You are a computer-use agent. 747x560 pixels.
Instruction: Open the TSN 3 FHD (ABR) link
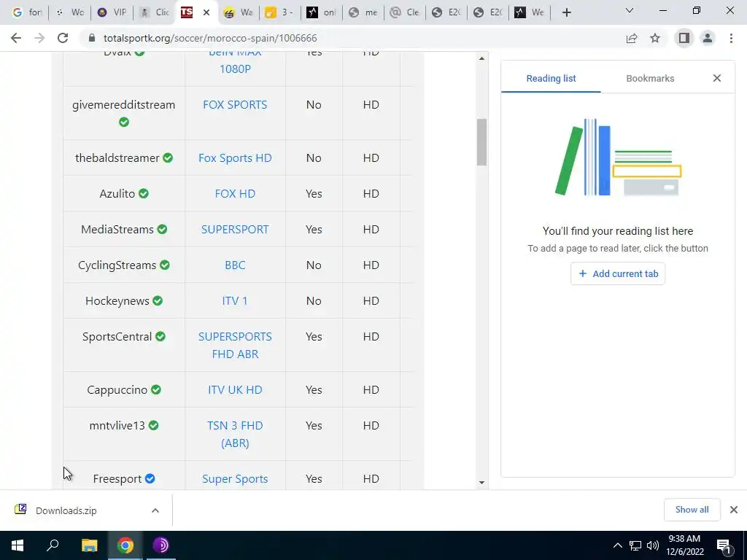[235, 435]
